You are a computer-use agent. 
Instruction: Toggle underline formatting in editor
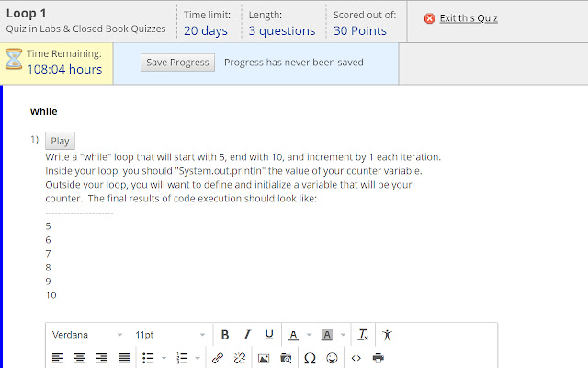click(x=269, y=335)
